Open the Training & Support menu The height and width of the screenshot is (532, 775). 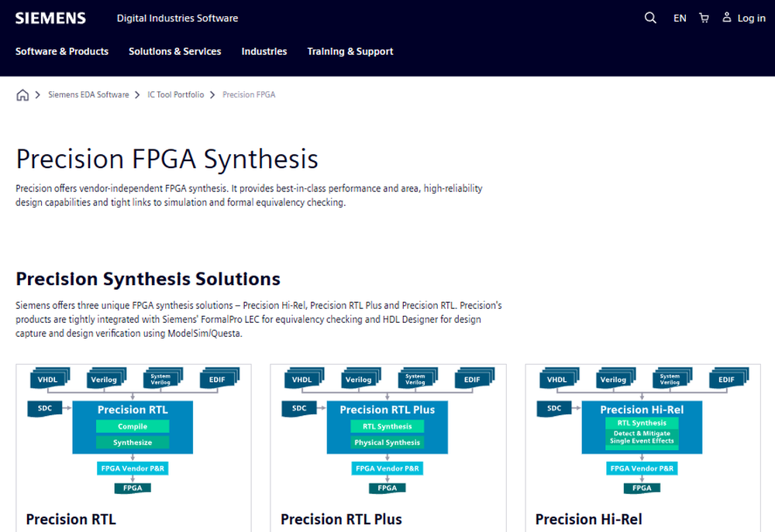coord(350,51)
